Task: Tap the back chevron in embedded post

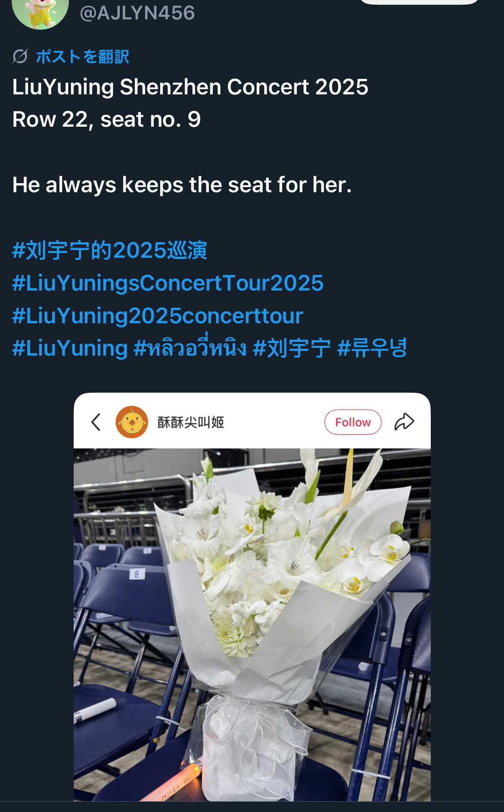Action: [x=96, y=422]
